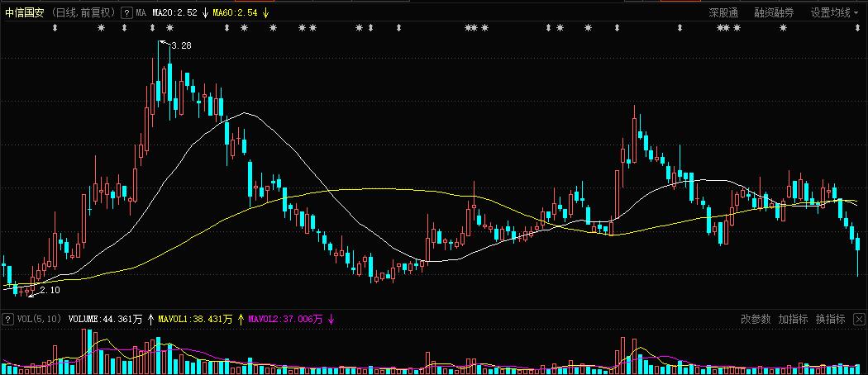Open the 深股通 link
Screen dimensions: 868x375
pyautogui.click(x=723, y=12)
